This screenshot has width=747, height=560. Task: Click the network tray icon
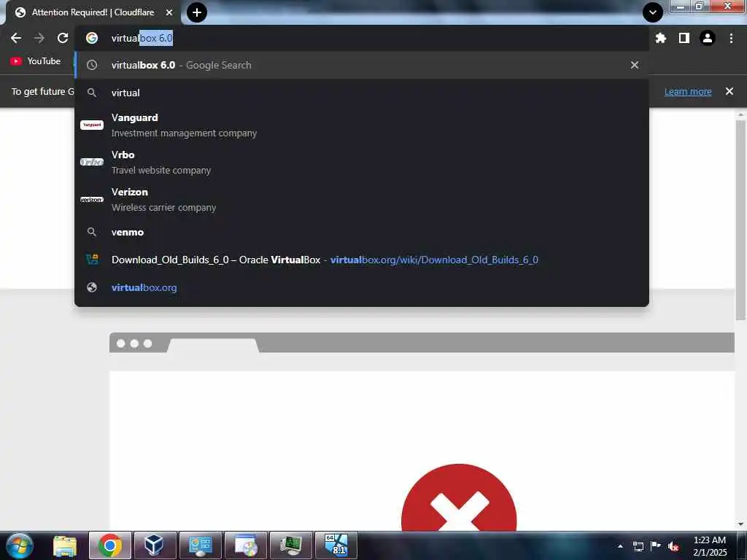click(x=638, y=546)
